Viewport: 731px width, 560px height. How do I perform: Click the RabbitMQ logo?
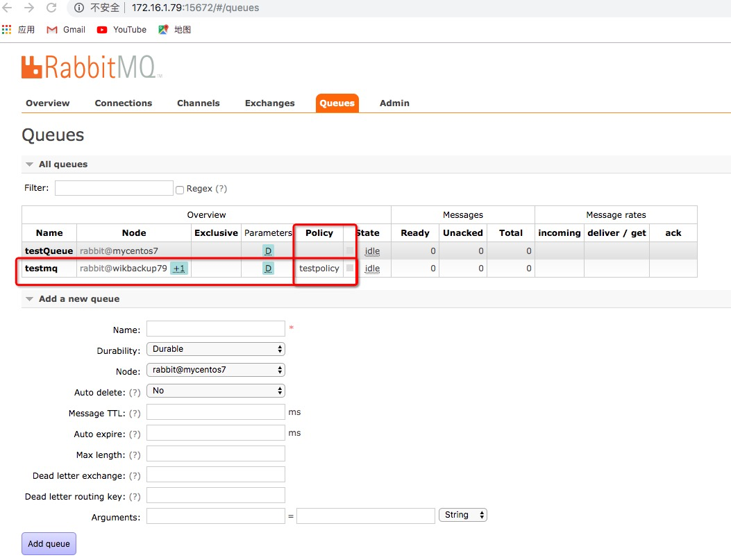tap(92, 67)
